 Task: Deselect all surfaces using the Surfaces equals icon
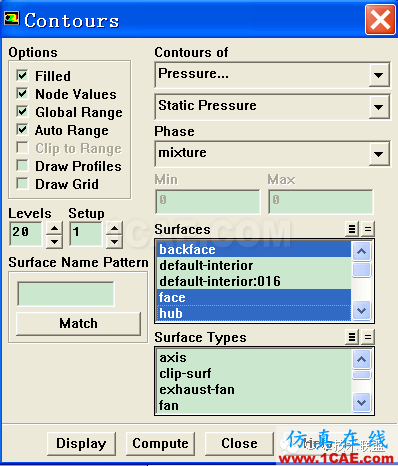(368, 229)
